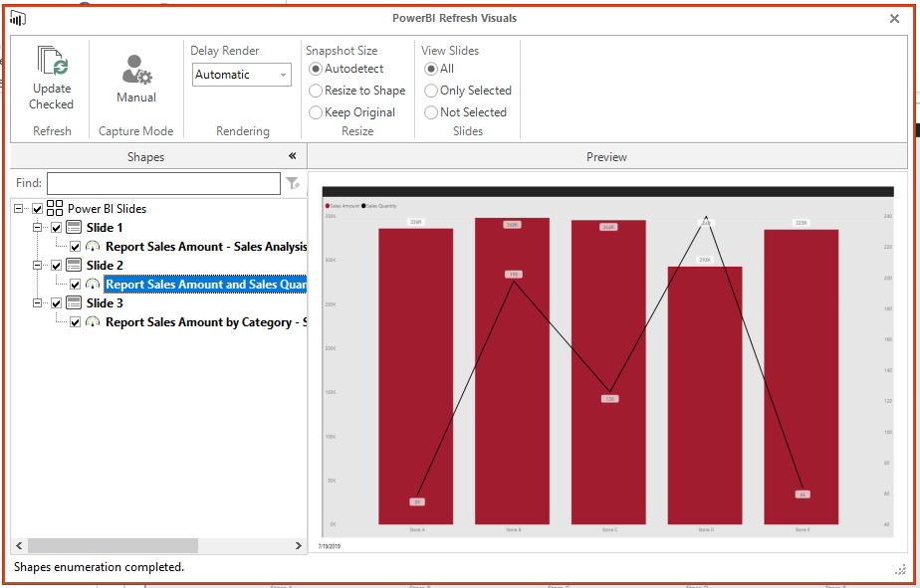This screenshot has height=588, width=920.
Task: Uncheck the Slide 2 checkbox
Action: point(56,265)
